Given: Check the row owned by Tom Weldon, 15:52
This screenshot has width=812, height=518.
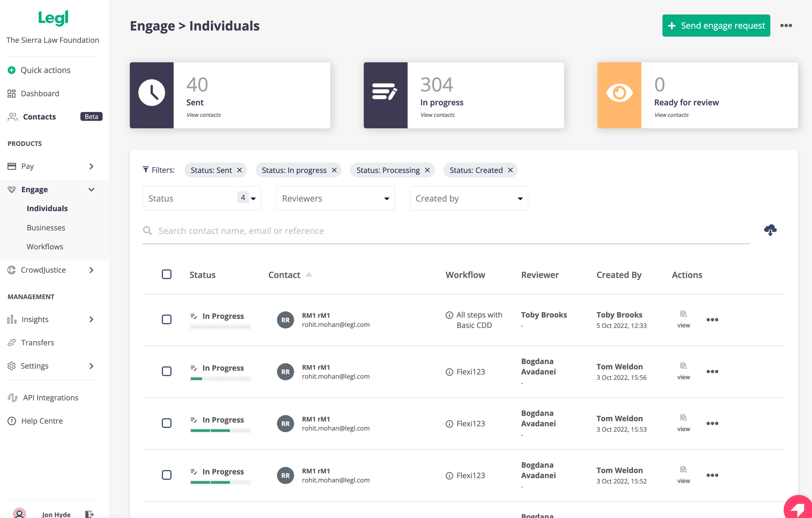Looking at the screenshot, I should point(167,475).
